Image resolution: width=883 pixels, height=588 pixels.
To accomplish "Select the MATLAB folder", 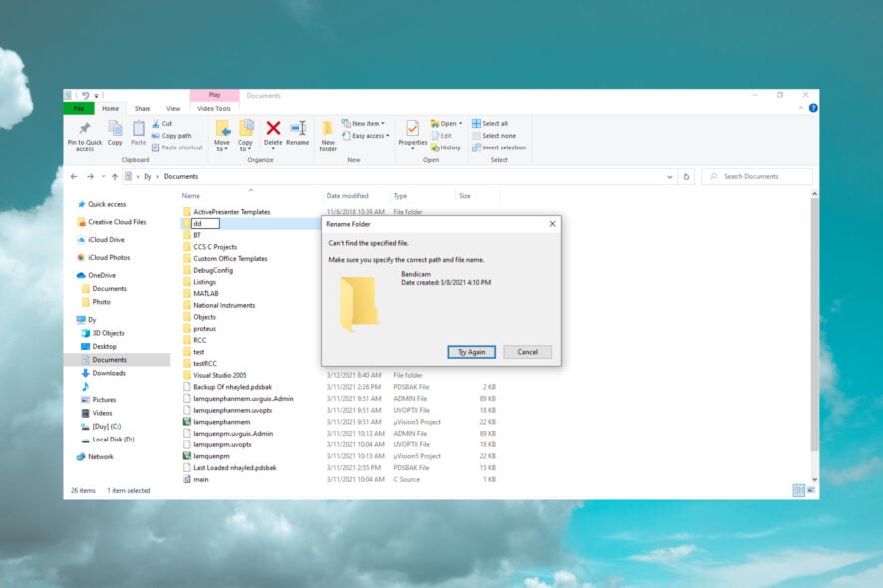I will click(206, 294).
